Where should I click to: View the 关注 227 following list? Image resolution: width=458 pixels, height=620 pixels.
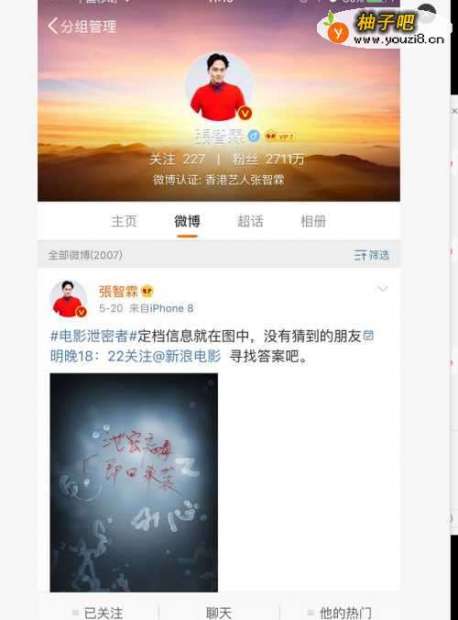(177, 159)
